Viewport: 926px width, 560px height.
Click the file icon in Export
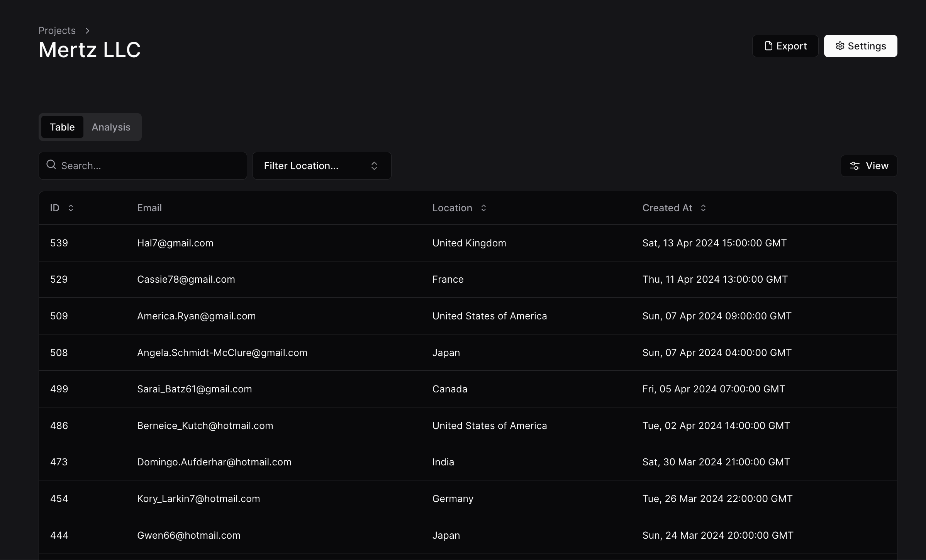768,46
